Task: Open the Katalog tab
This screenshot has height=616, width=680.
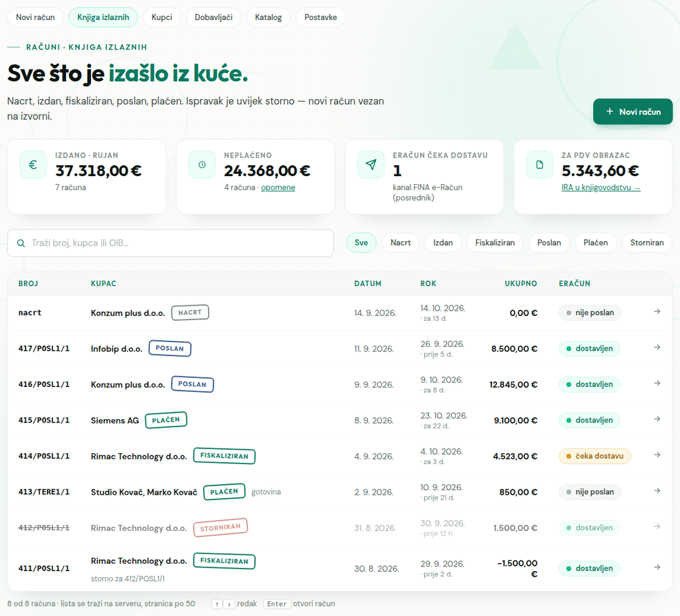Action: tap(268, 17)
